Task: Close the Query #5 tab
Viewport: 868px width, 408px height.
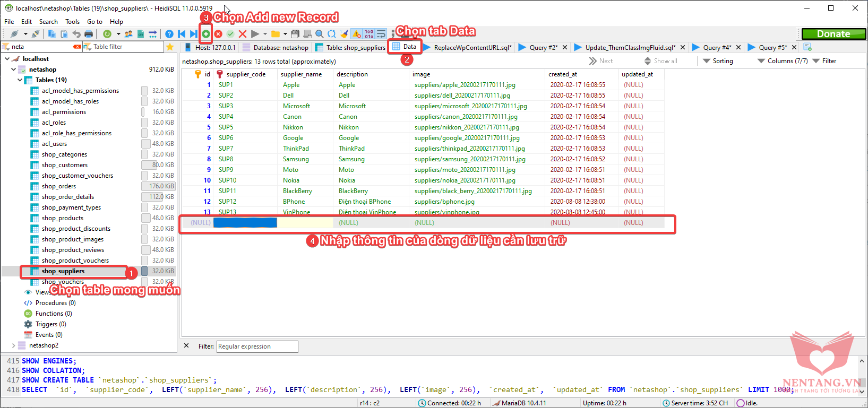Action: point(794,47)
